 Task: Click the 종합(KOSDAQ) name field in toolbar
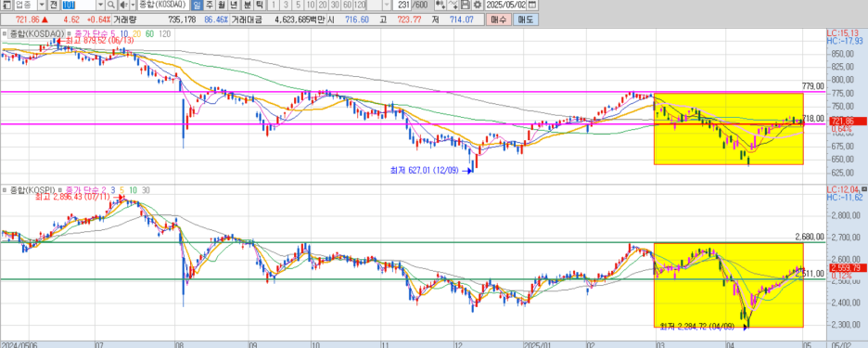(x=163, y=5)
